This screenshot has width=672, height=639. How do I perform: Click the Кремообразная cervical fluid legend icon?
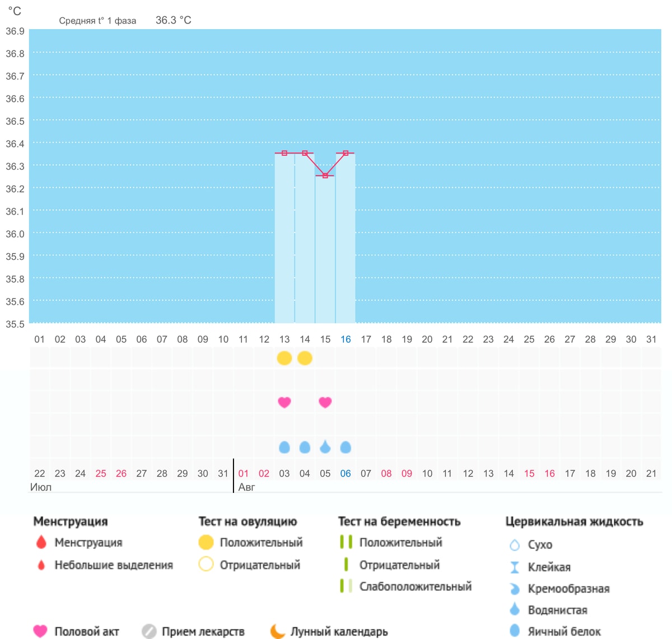(x=515, y=589)
